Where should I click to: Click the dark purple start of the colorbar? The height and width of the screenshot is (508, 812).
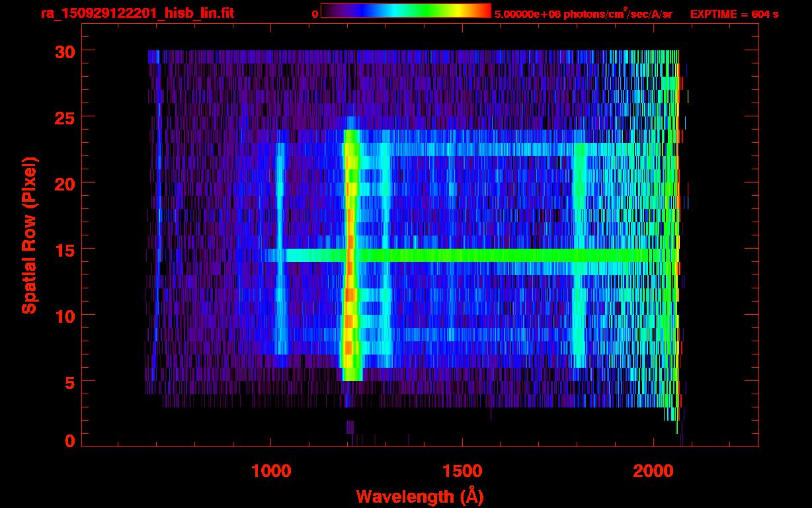(x=329, y=11)
